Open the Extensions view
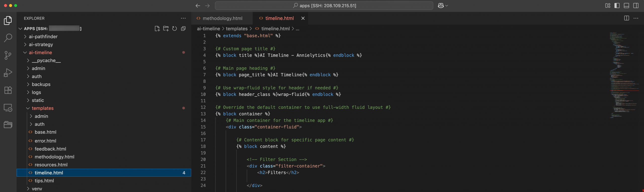 tap(8, 90)
